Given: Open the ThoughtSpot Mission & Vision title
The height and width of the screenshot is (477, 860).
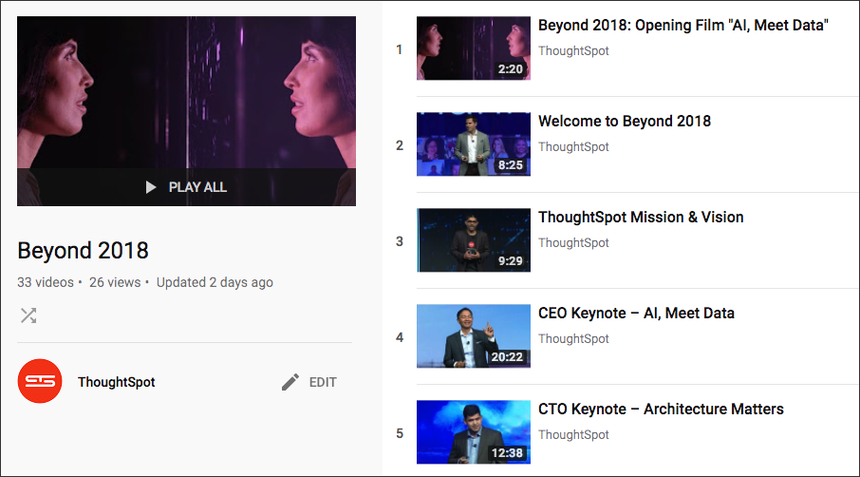Looking at the screenshot, I should (641, 217).
